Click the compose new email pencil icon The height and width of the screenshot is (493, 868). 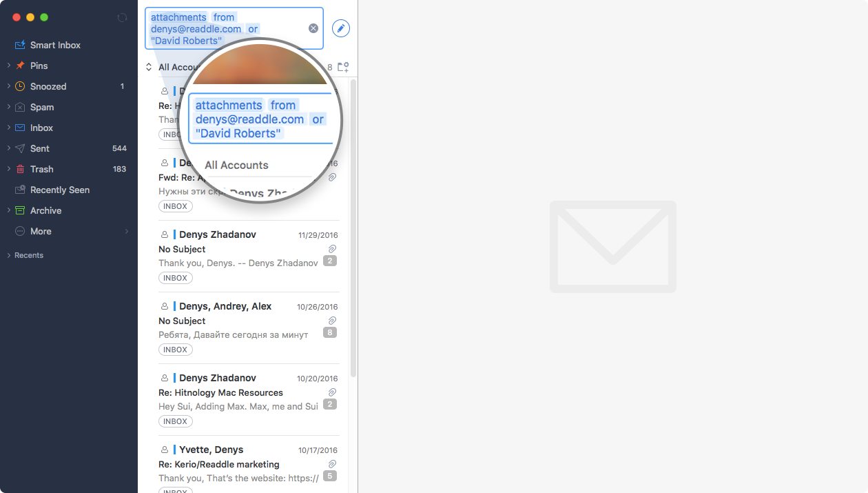tap(341, 28)
